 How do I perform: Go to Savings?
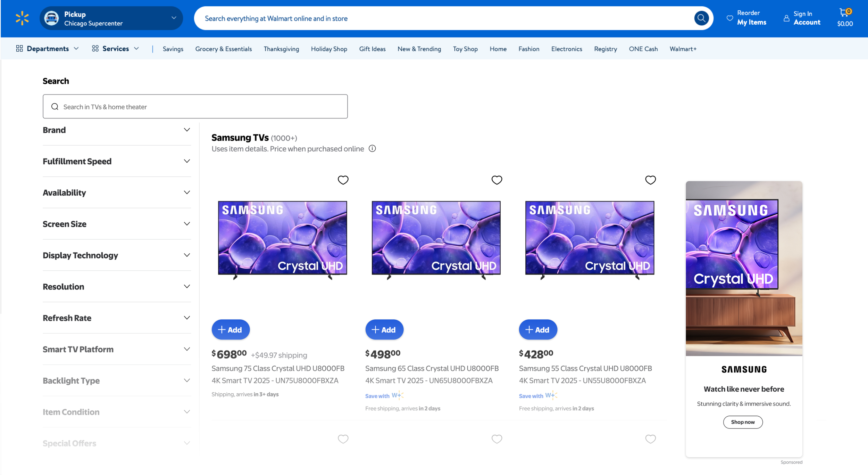tap(173, 49)
